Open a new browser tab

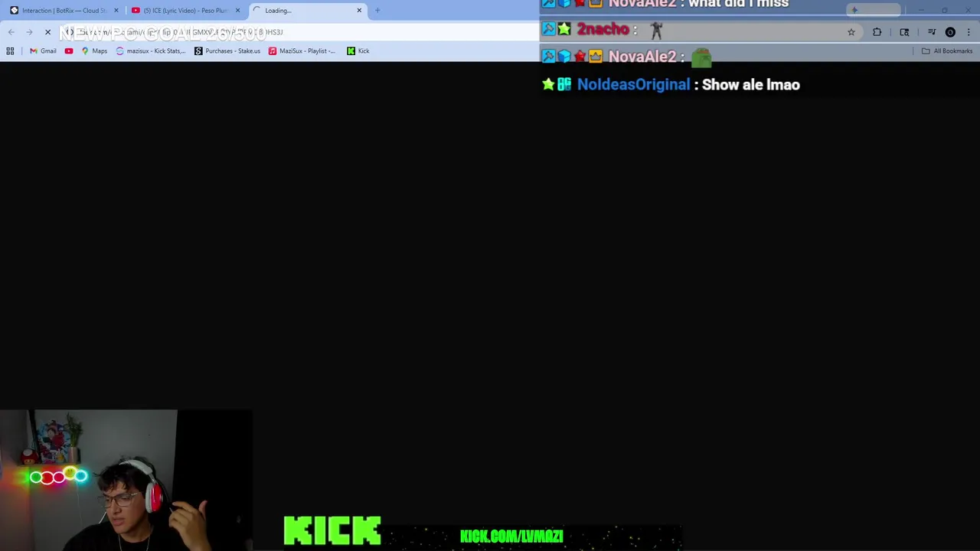pyautogui.click(x=377, y=11)
